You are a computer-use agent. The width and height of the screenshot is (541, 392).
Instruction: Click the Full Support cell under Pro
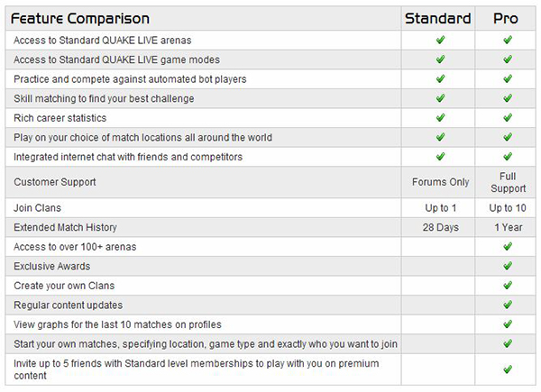508,182
